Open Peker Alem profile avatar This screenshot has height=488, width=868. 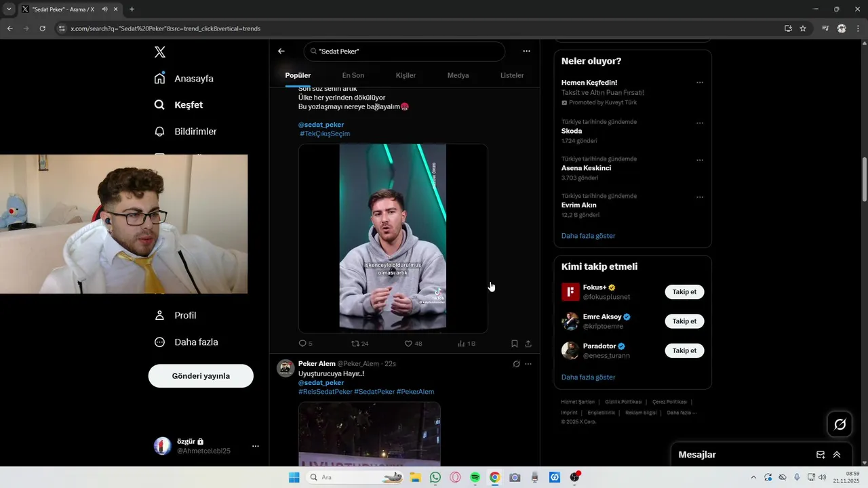(285, 368)
